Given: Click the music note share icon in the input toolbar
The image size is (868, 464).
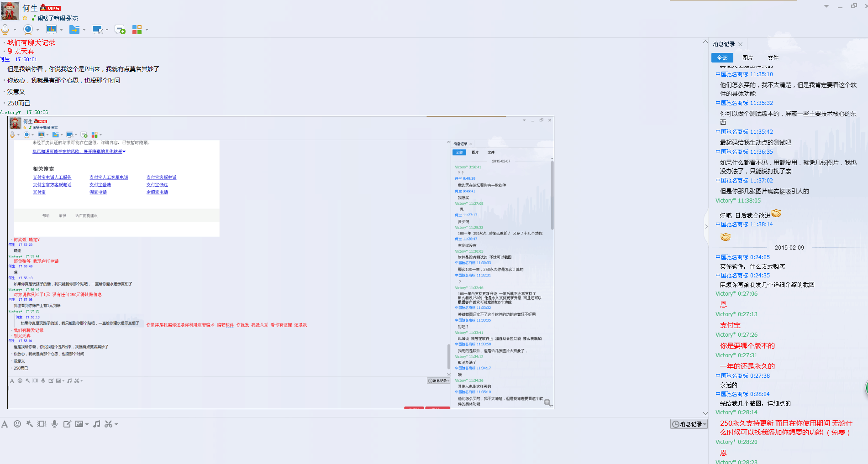Looking at the screenshot, I should point(96,424).
